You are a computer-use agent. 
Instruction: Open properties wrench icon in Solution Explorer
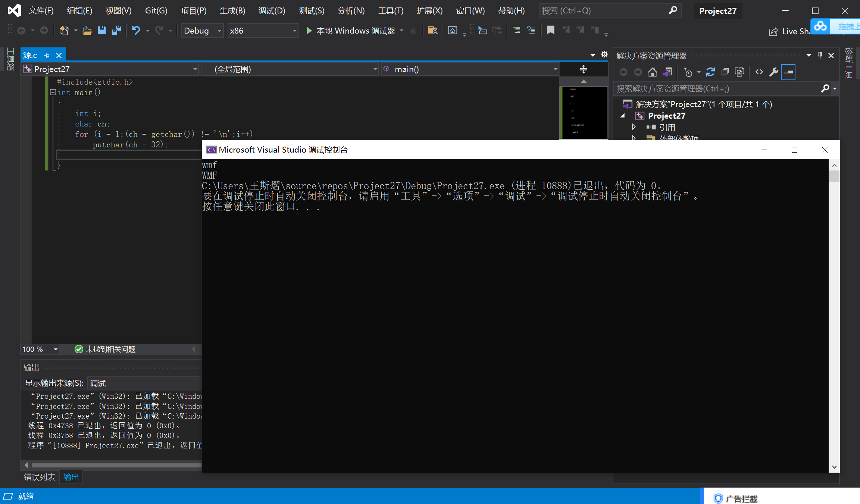point(773,72)
